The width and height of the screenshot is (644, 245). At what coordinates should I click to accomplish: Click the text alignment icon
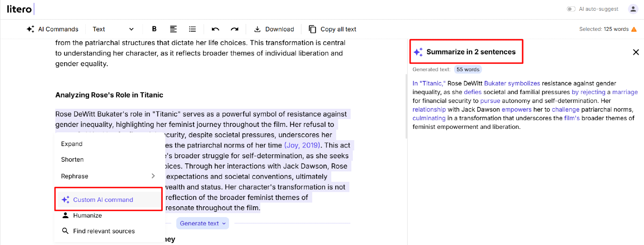[173, 29]
